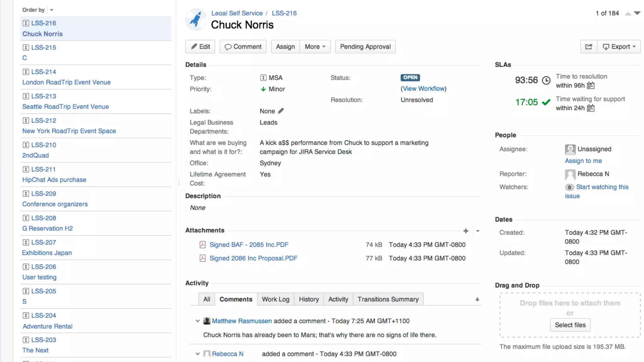Switch to the Work Log tab
Screen dimensions: 644x362
click(275, 299)
